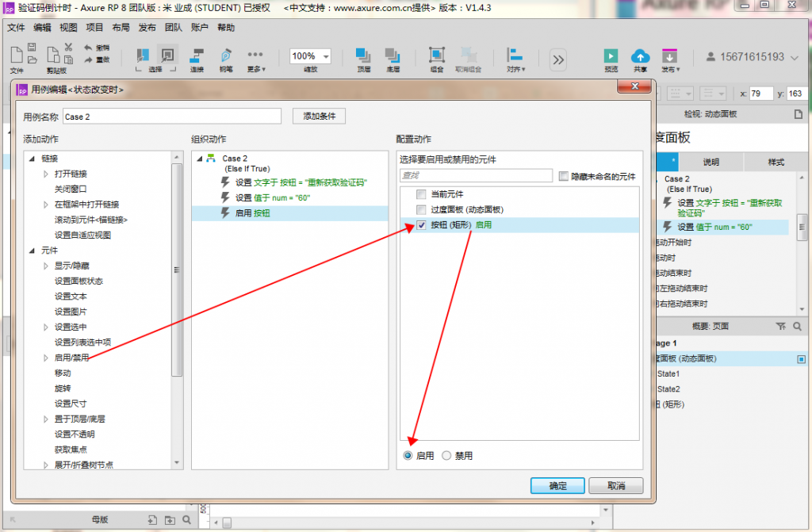This screenshot has width=812, height=532.
Task: Click the 顶层 (Bring to Front) icon
Action: click(363, 56)
